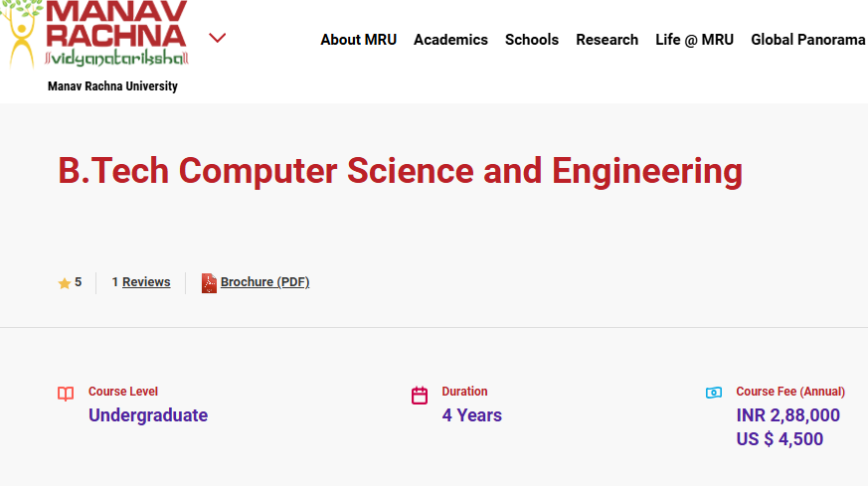The image size is (868, 486).
Task: Expand the red chevron beside the logo
Action: [217, 38]
